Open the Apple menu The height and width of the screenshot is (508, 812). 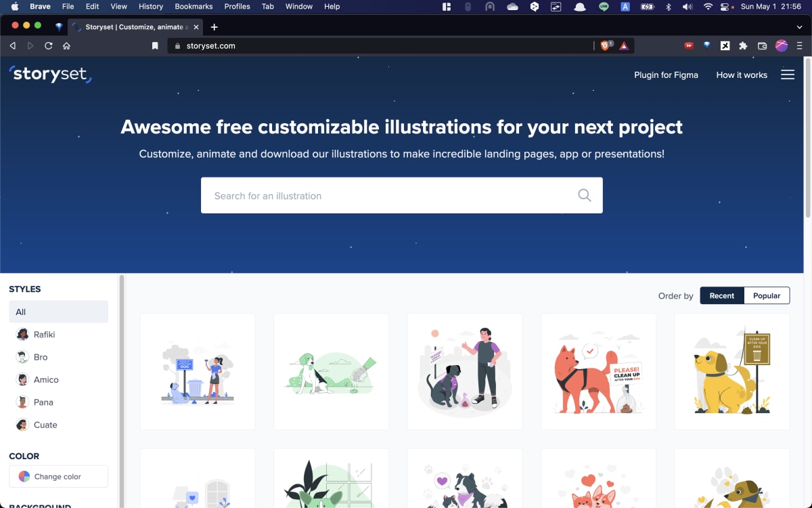14,7
